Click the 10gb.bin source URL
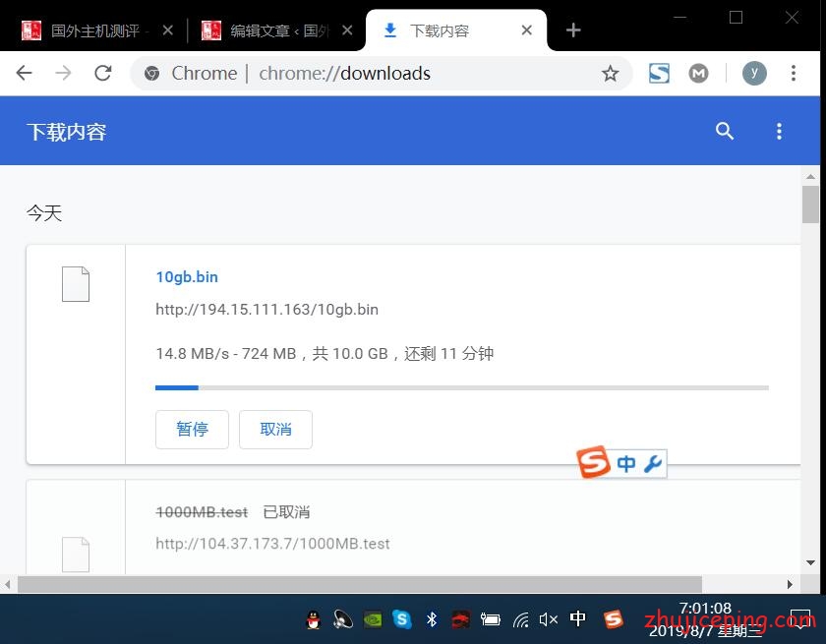Screen dimensions: 826x644 [x=267, y=309]
